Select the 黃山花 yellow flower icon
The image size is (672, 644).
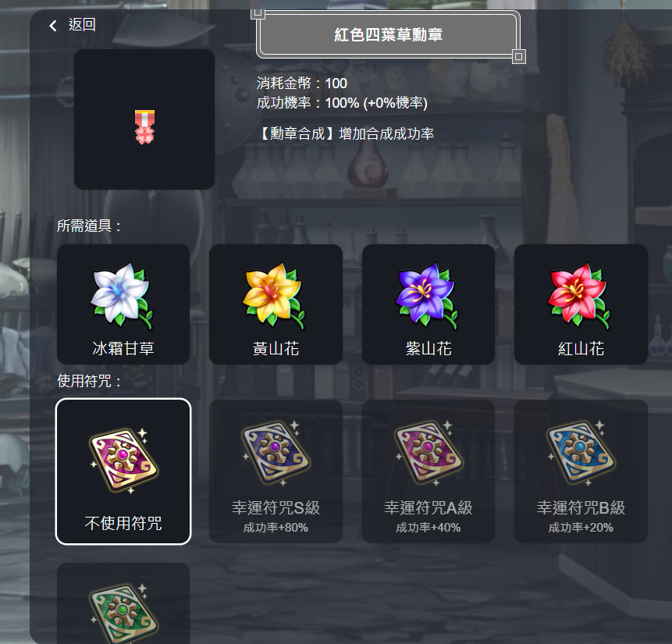274,296
